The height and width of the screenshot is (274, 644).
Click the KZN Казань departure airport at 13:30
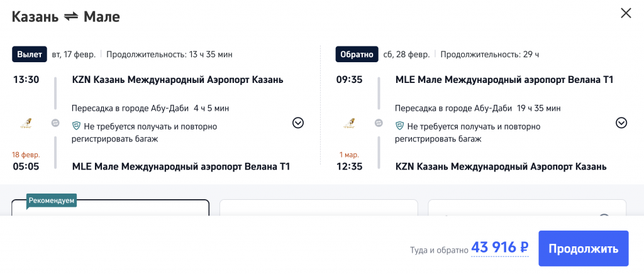[x=177, y=80]
